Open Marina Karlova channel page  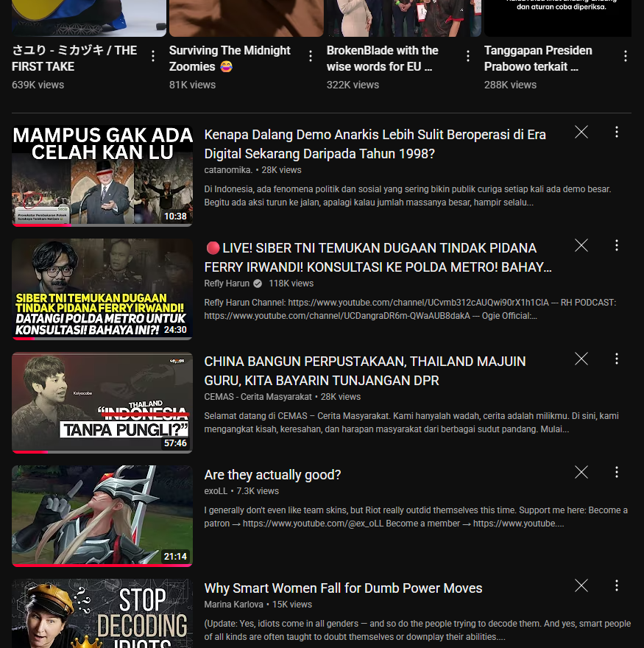[233, 605]
